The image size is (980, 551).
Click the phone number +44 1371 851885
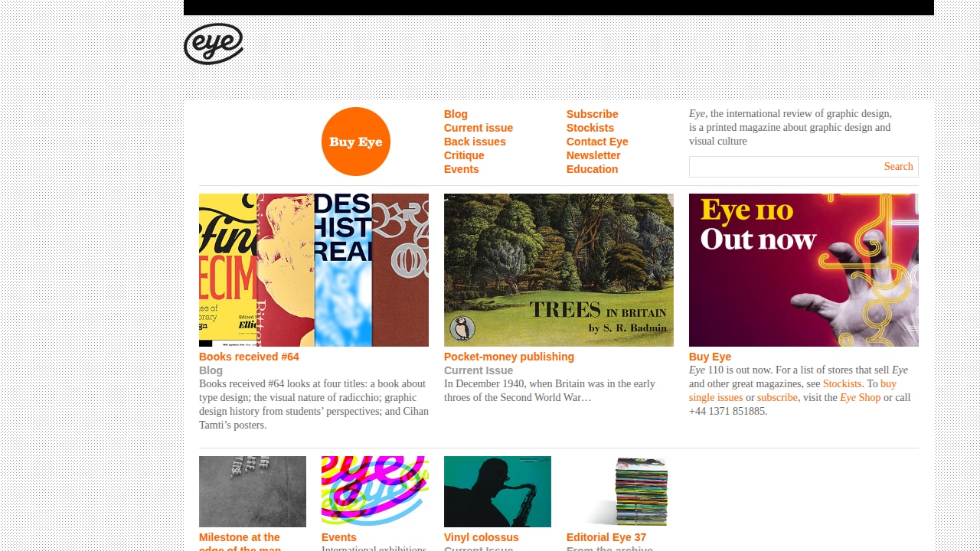pos(728,412)
